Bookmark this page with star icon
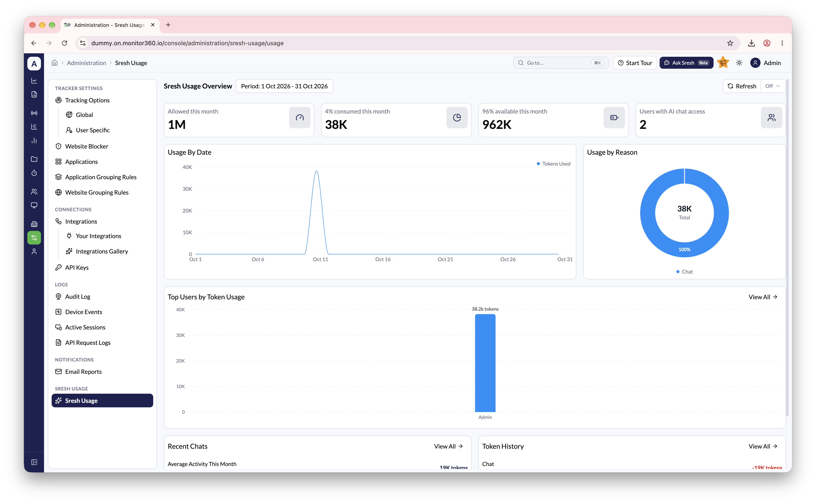 [730, 43]
